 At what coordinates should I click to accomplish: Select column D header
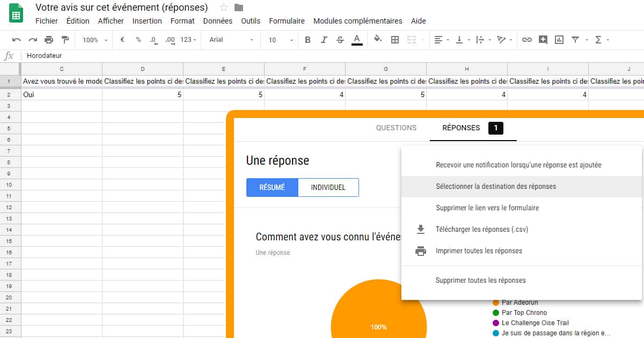point(142,69)
